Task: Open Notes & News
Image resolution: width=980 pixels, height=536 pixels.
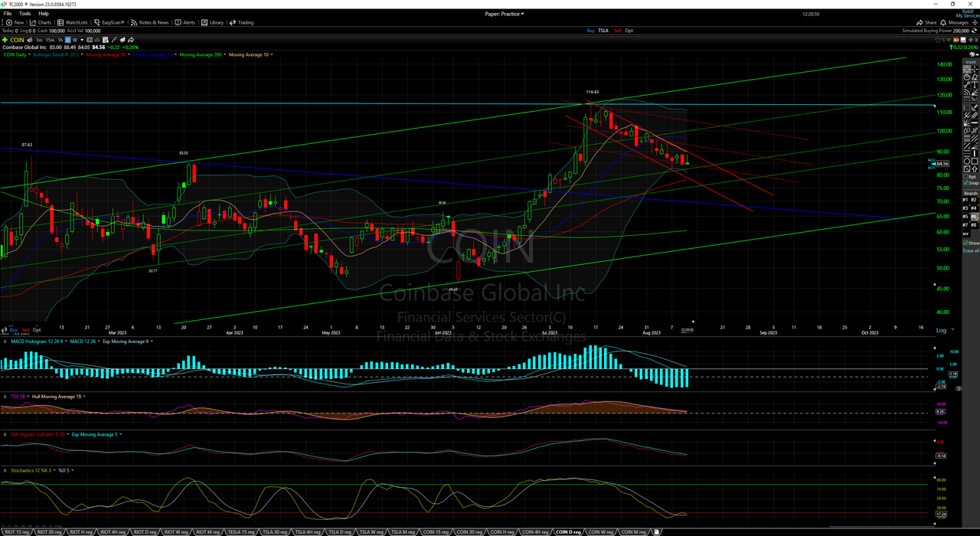Action: point(149,22)
